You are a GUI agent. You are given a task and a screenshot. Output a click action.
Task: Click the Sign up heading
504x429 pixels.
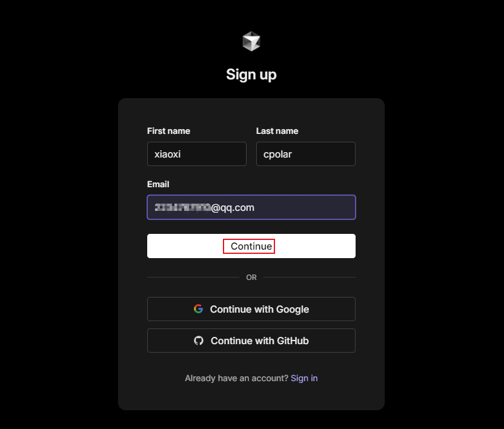click(x=251, y=75)
